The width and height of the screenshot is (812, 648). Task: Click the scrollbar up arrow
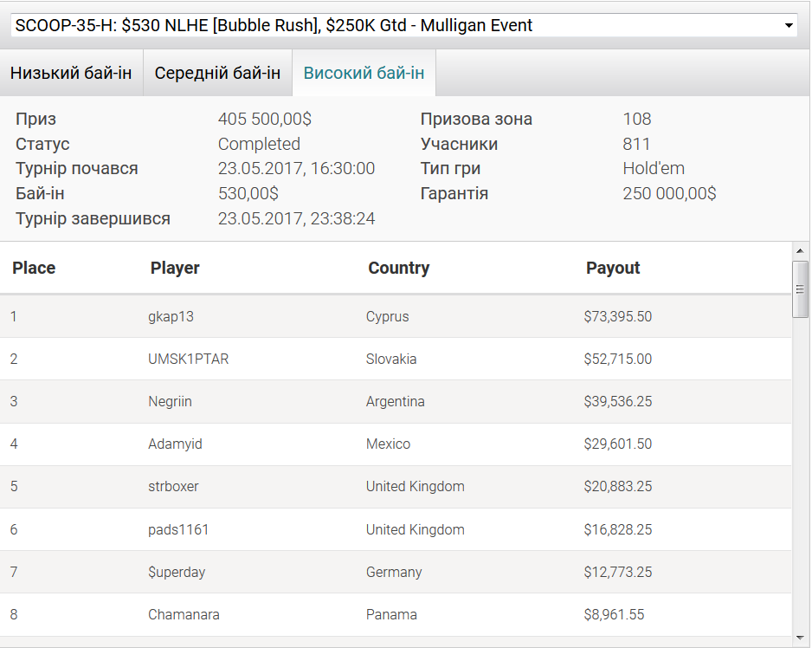point(801,250)
